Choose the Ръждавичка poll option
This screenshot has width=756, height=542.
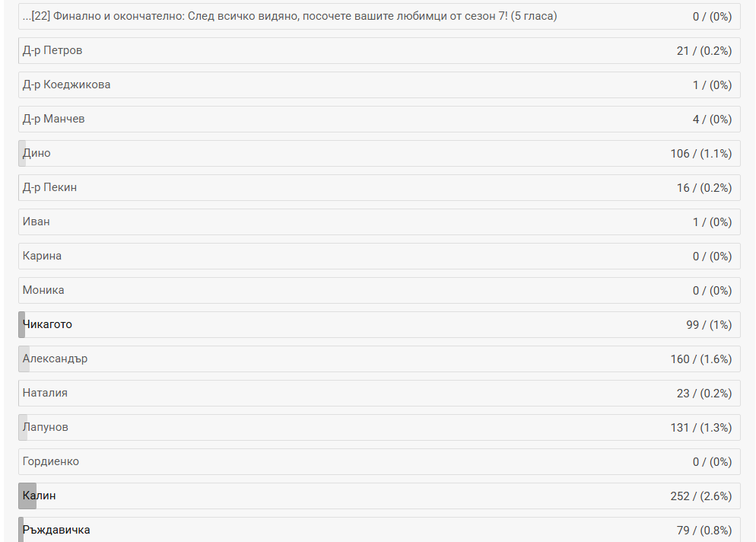pos(56,530)
